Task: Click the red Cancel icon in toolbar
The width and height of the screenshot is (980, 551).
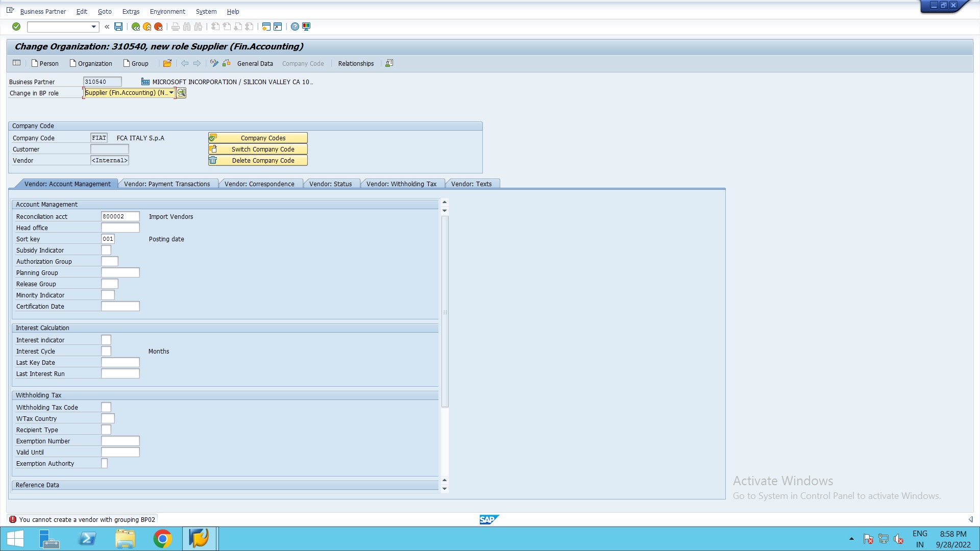Action: [x=158, y=27]
